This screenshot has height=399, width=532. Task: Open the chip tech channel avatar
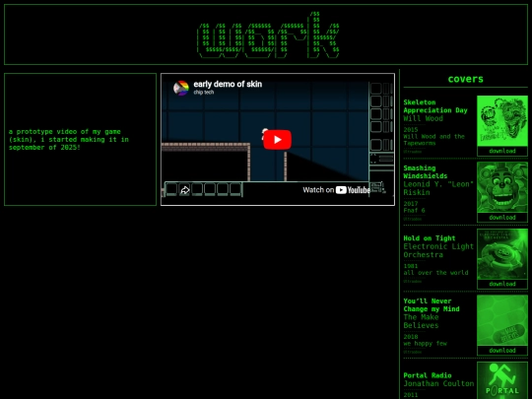click(181, 89)
